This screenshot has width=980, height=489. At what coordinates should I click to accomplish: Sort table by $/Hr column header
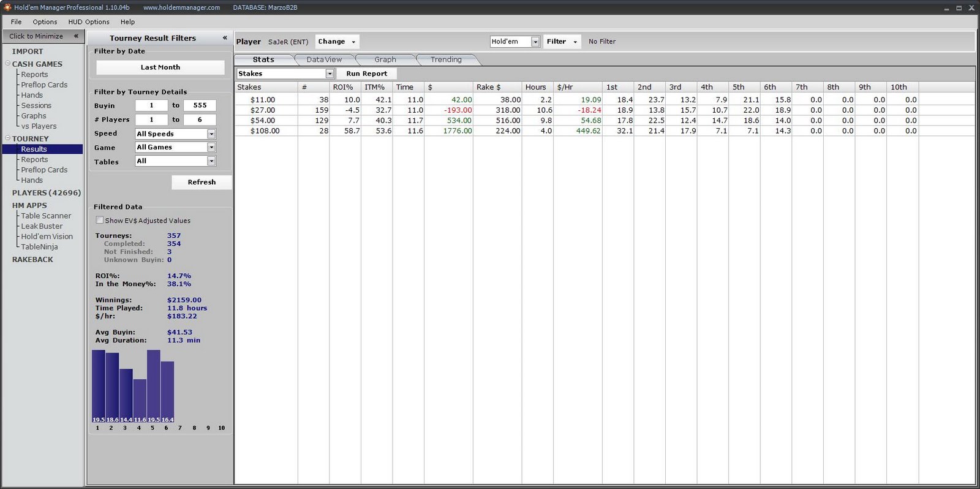click(578, 87)
